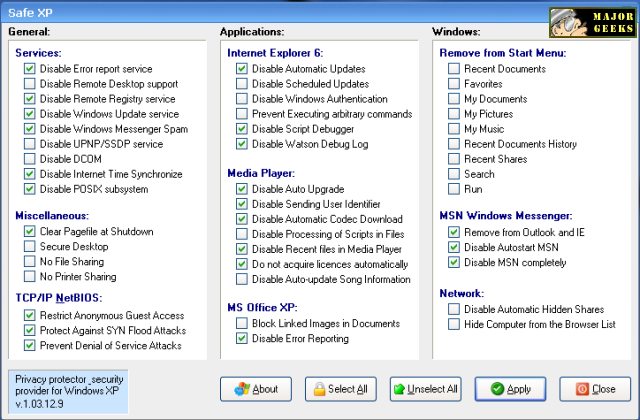Image resolution: width=640 pixels, height=420 pixels.
Task: Click the Safe XP title bar
Action: pos(273,13)
